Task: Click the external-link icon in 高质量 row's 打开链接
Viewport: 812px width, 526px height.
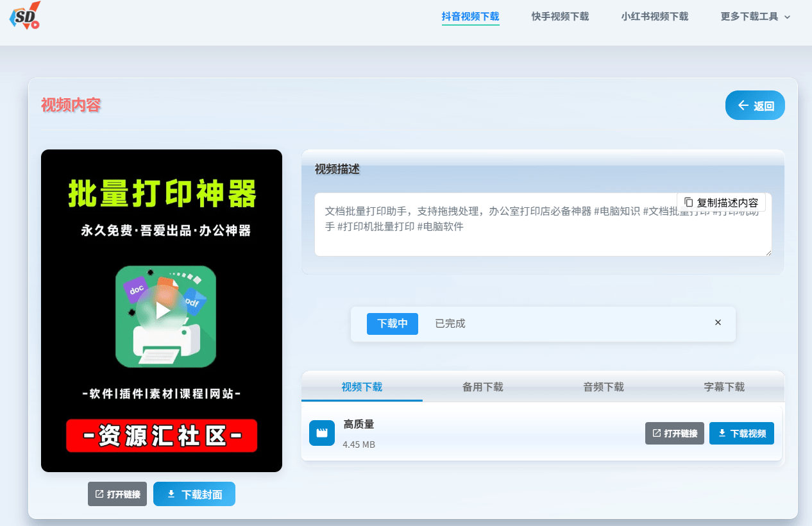Action: pyautogui.click(x=656, y=433)
